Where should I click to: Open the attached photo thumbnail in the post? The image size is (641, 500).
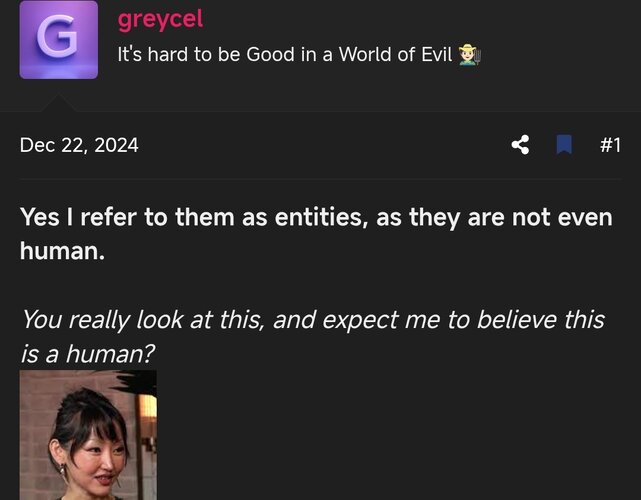pos(88,435)
